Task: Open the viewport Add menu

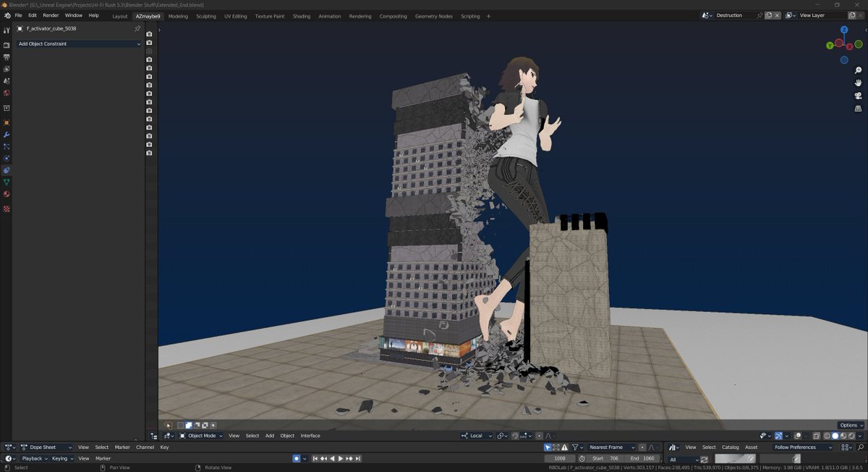Action: pos(270,436)
